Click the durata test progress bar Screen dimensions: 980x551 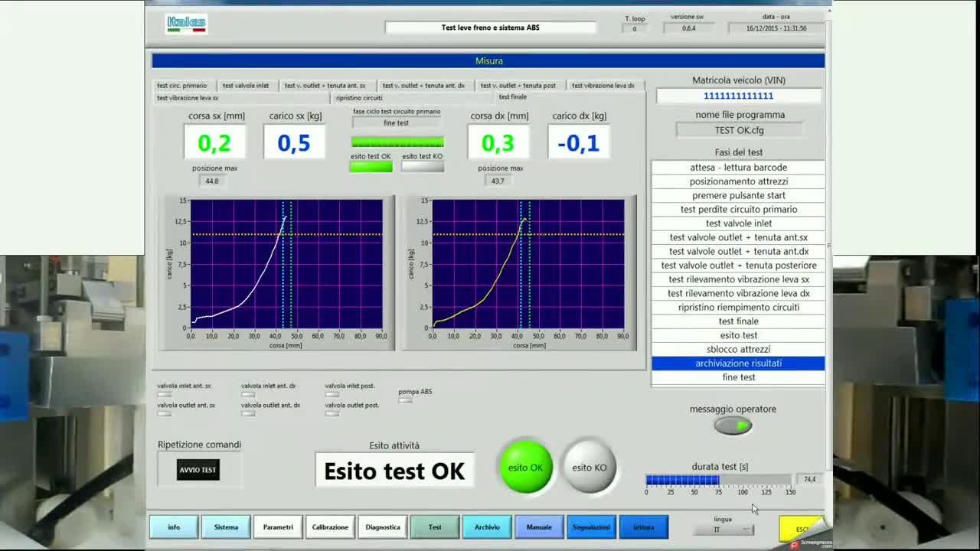718,480
